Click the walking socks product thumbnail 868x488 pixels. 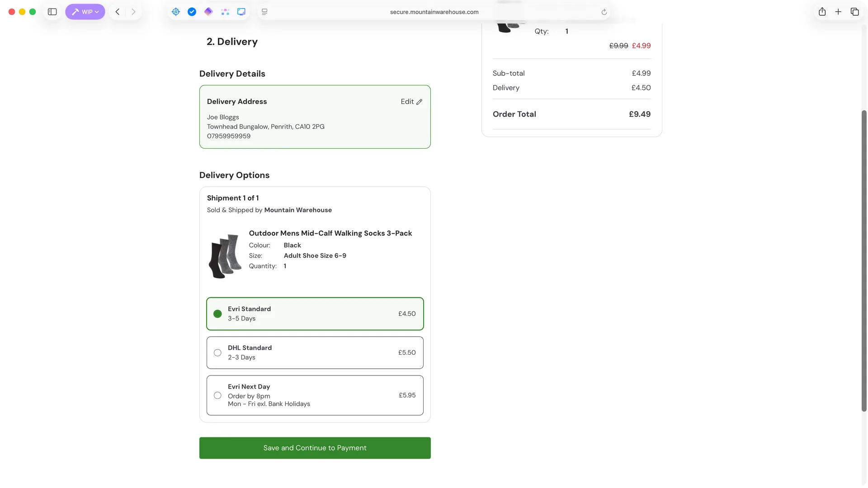click(x=225, y=256)
